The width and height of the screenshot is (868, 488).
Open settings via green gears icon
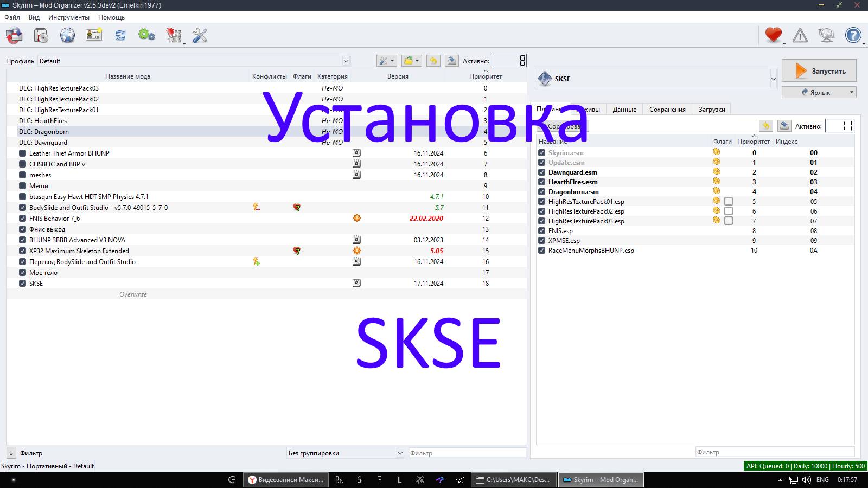pyautogui.click(x=146, y=36)
